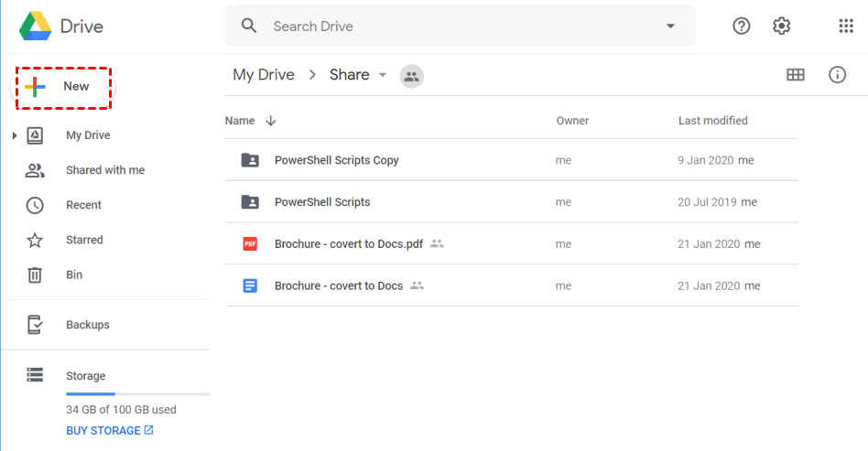Click the storage usage bar
This screenshot has width=868, height=451.
tap(137, 393)
